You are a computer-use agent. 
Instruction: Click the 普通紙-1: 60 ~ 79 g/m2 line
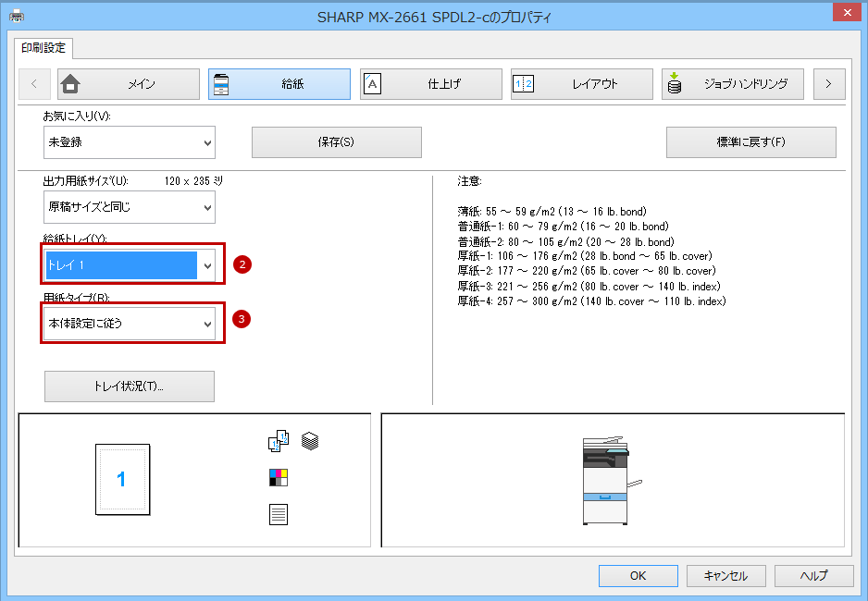563,227
